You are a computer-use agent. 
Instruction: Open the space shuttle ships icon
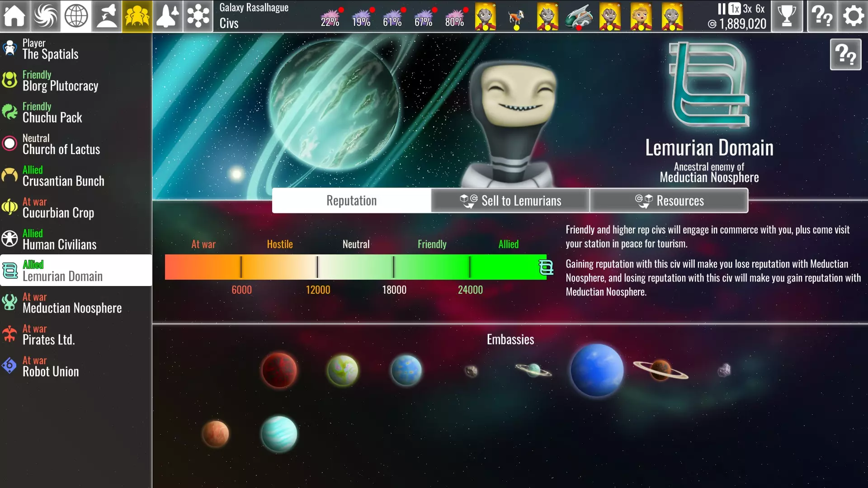pyautogui.click(x=168, y=16)
